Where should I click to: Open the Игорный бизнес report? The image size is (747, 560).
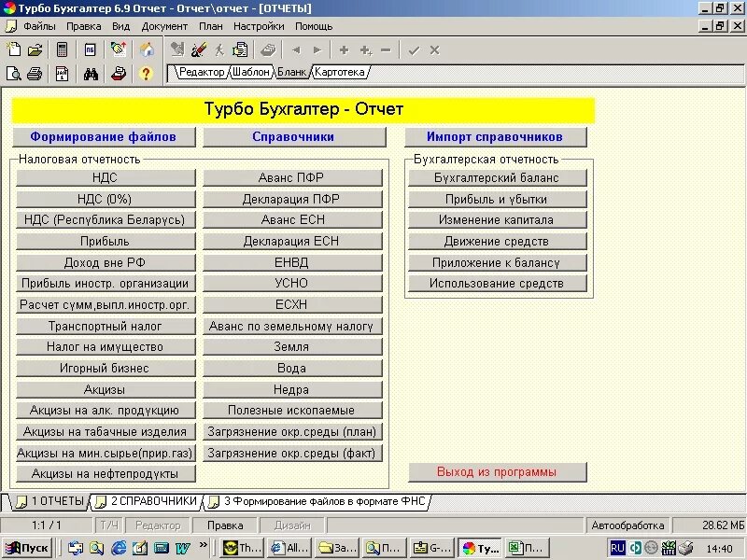pos(106,368)
